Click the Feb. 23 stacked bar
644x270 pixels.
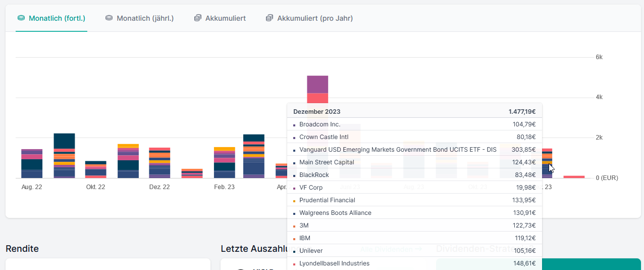[x=225, y=163]
